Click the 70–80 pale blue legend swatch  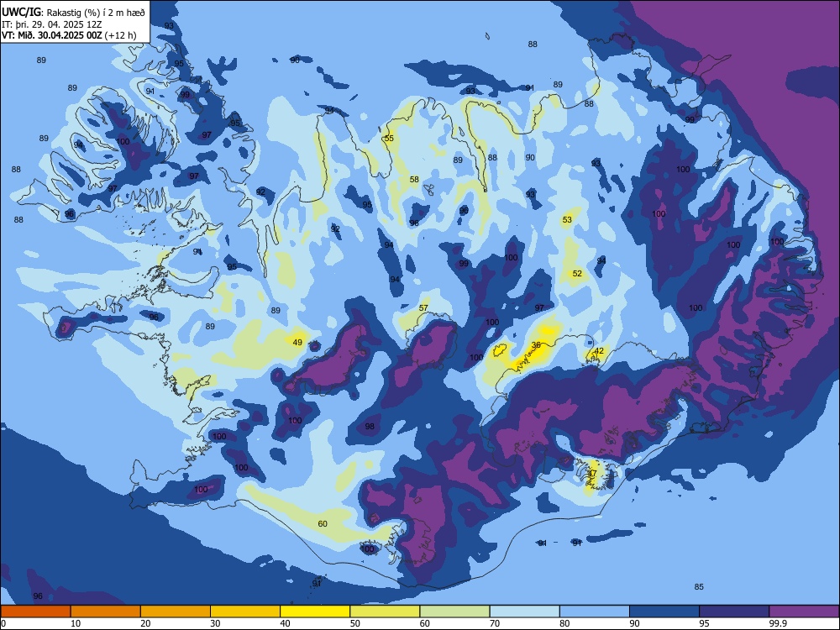pyautogui.click(x=524, y=612)
